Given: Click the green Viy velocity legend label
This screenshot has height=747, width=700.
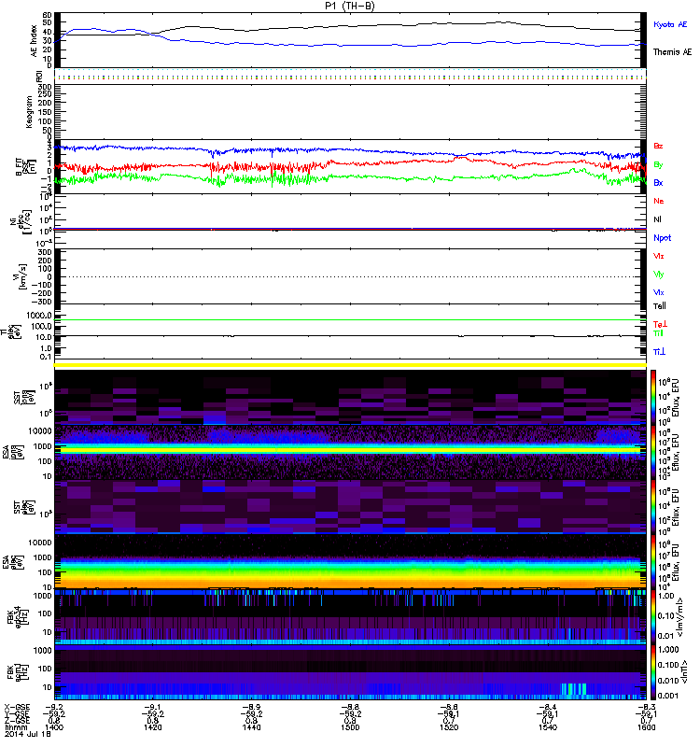Looking at the screenshot, I should point(659,275).
